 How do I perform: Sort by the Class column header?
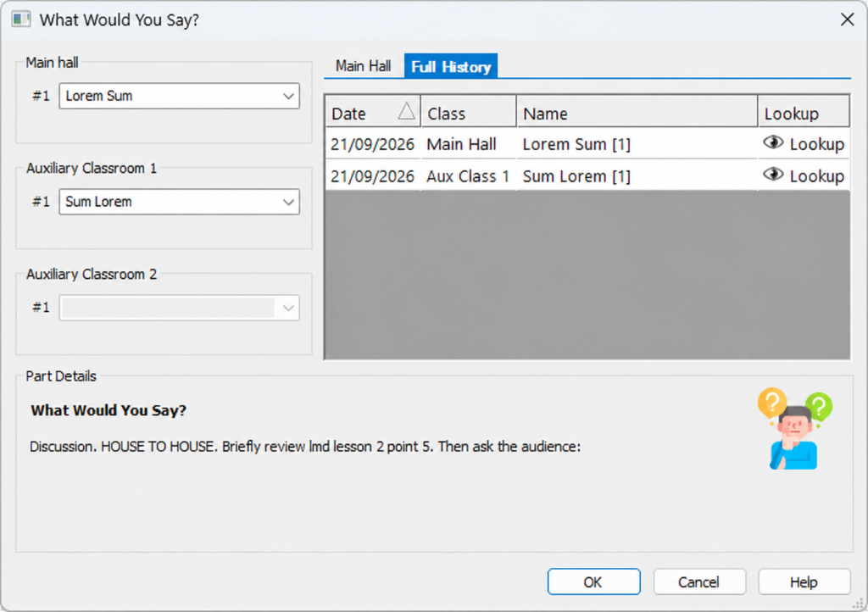pyautogui.click(x=469, y=112)
